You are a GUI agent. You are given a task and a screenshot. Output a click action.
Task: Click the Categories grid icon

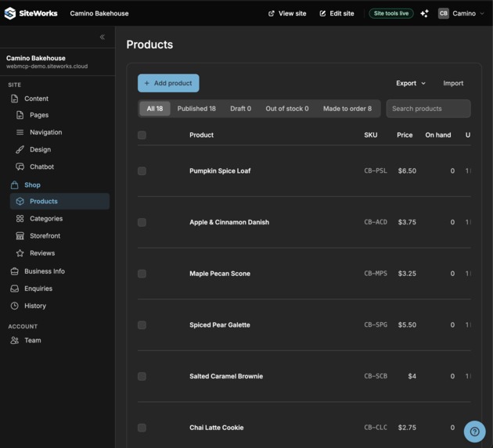20,219
